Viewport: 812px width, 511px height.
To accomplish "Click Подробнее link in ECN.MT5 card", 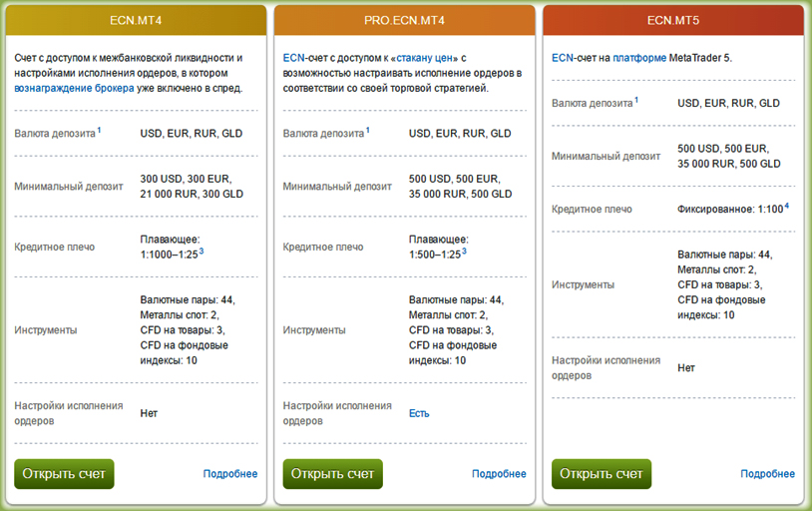I will coord(767,474).
